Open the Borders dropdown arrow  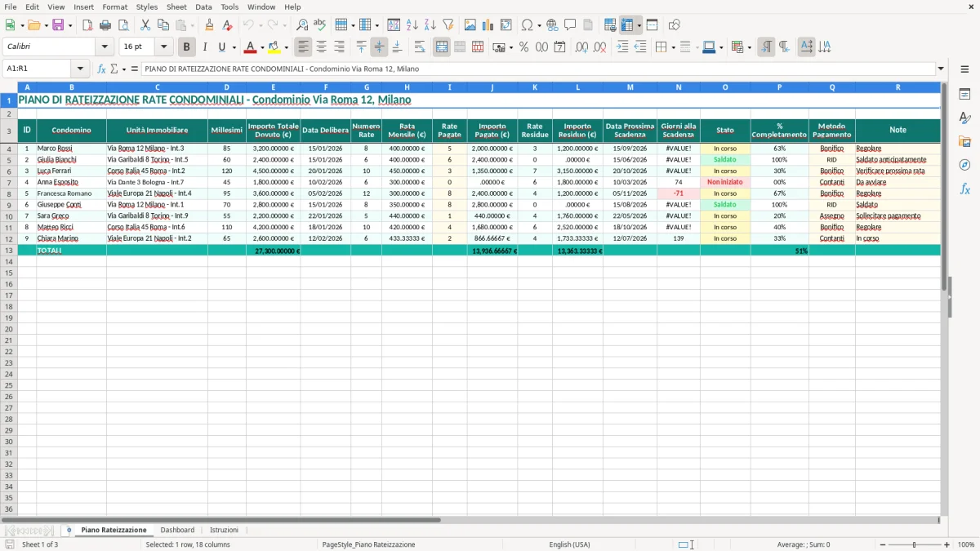click(x=672, y=47)
